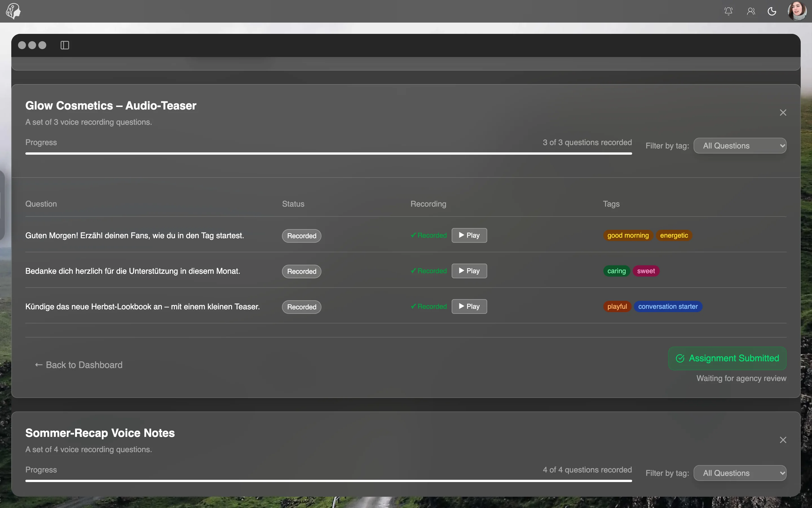The image size is (812, 508).
Task: Close the Glow Cosmetics assignment card
Action: click(783, 113)
